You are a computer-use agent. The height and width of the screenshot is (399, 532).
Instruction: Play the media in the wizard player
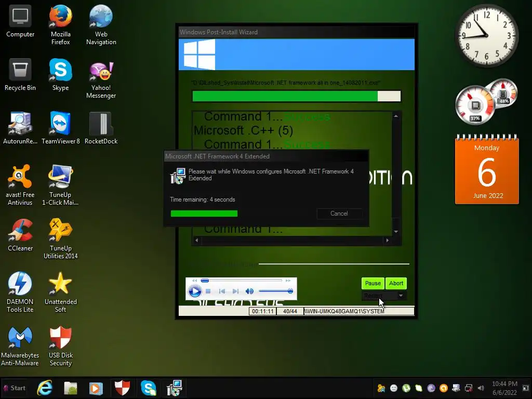point(195,291)
